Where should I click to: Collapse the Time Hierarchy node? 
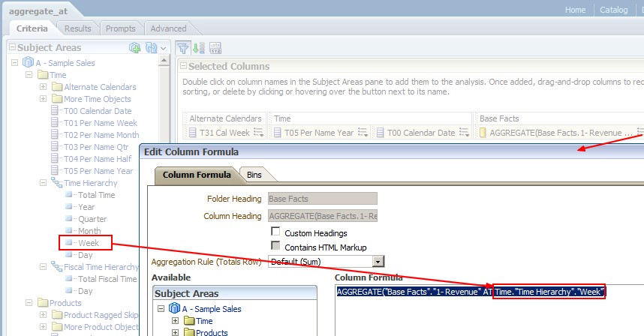(x=43, y=182)
